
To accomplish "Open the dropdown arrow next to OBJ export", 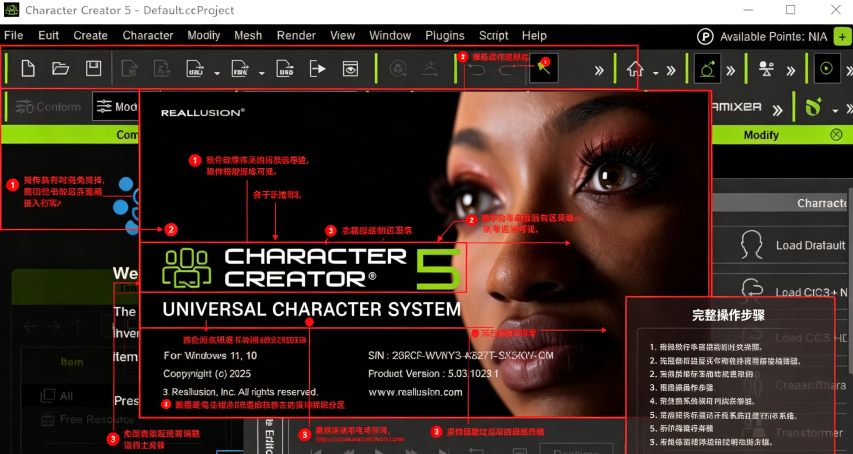I will coord(217,73).
